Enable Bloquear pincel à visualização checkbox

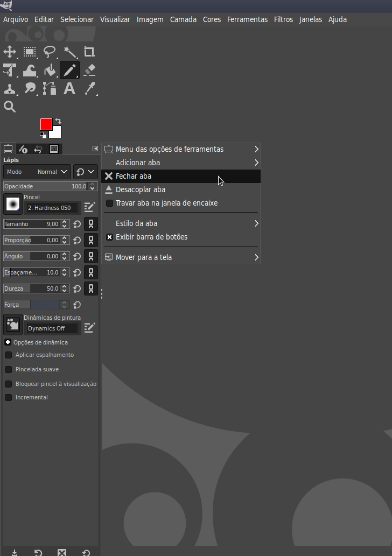(x=8, y=384)
